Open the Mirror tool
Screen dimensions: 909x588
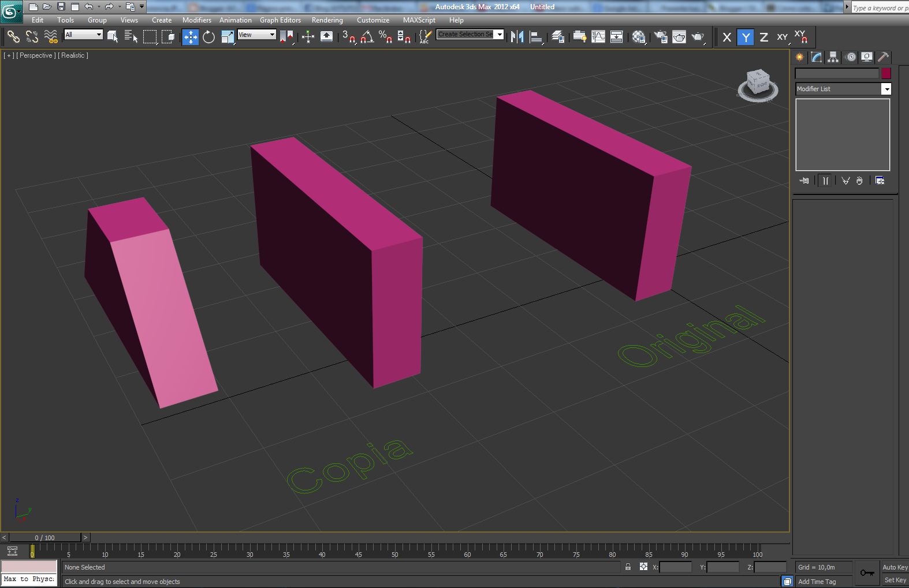click(x=517, y=37)
